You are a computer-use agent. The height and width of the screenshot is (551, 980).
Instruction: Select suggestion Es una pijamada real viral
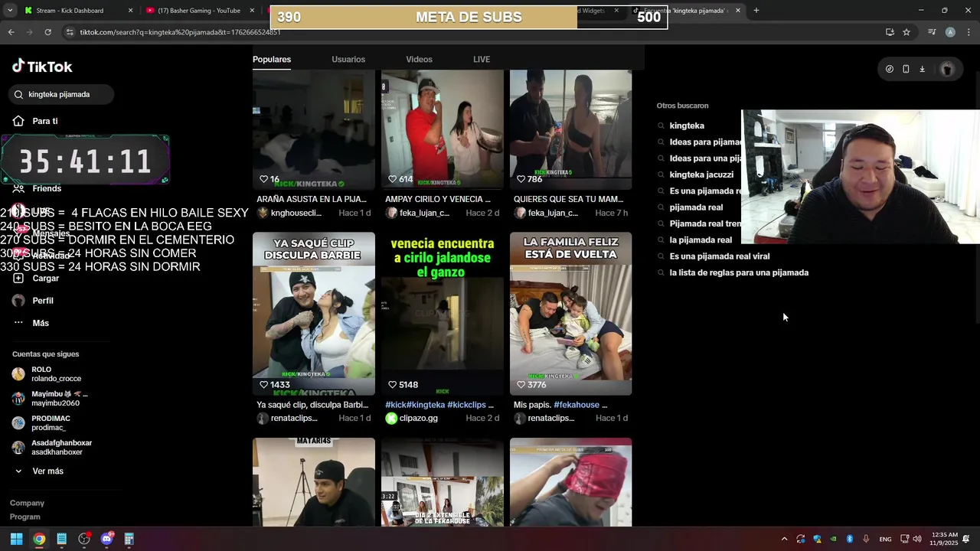pyautogui.click(x=720, y=256)
